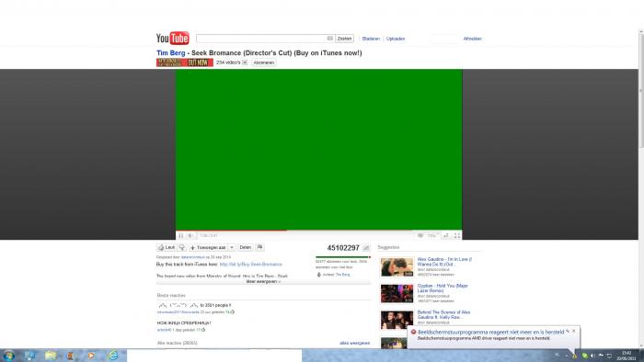Open video statistics icon beside view count
This screenshot has height=362, width=644.
tap(366, 248)
